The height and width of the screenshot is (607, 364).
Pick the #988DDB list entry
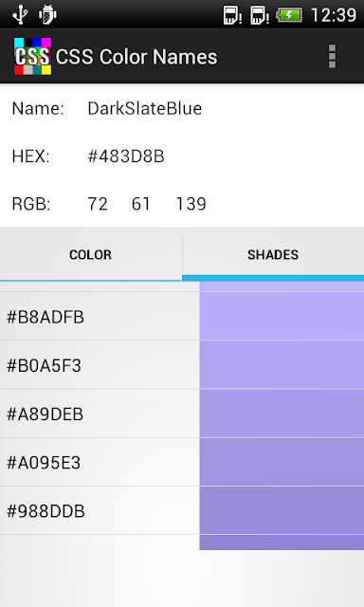(182, 510)
